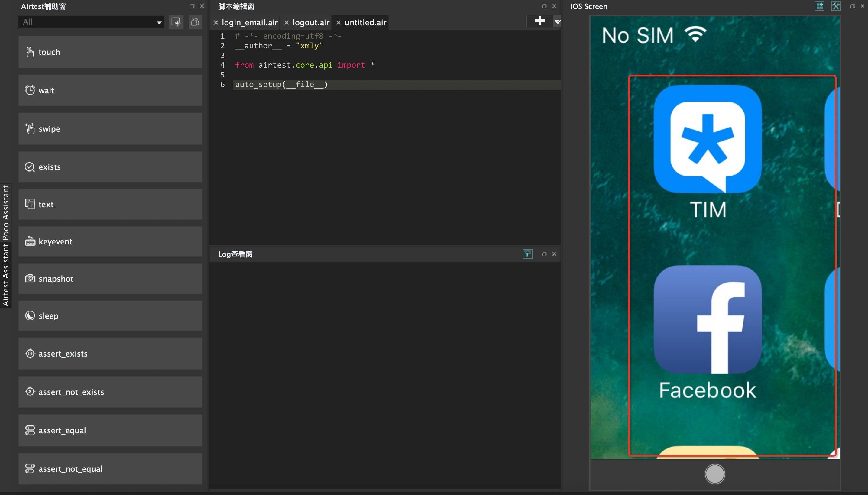The height and width of the screenshot is (495, 868).
Task: Tap the Facebook app icon on device
Action: (708, 319)
